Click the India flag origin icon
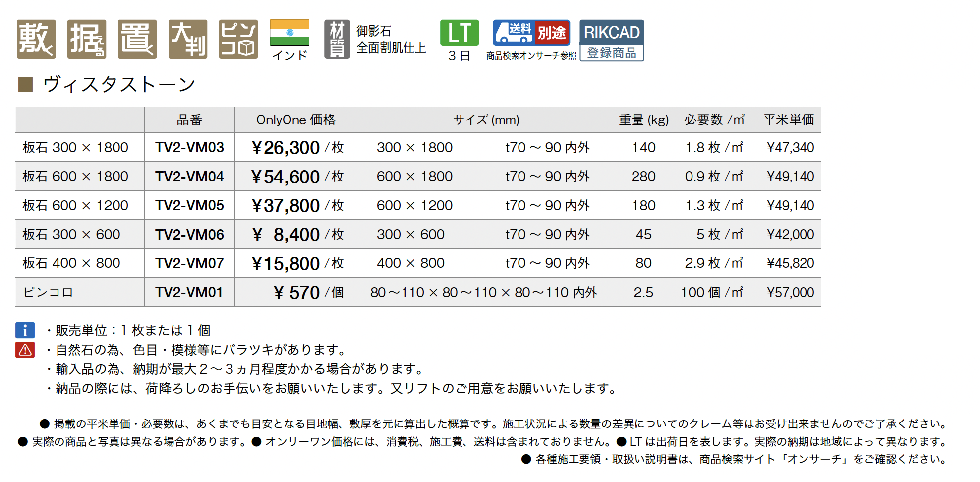 (x=289, y=33)
